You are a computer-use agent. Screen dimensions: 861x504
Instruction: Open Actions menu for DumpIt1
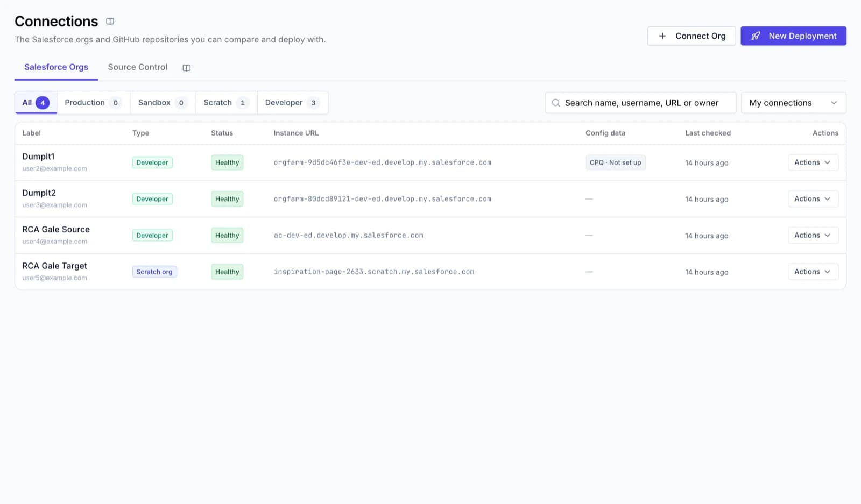pyautogui.click(x=813, y=162)
